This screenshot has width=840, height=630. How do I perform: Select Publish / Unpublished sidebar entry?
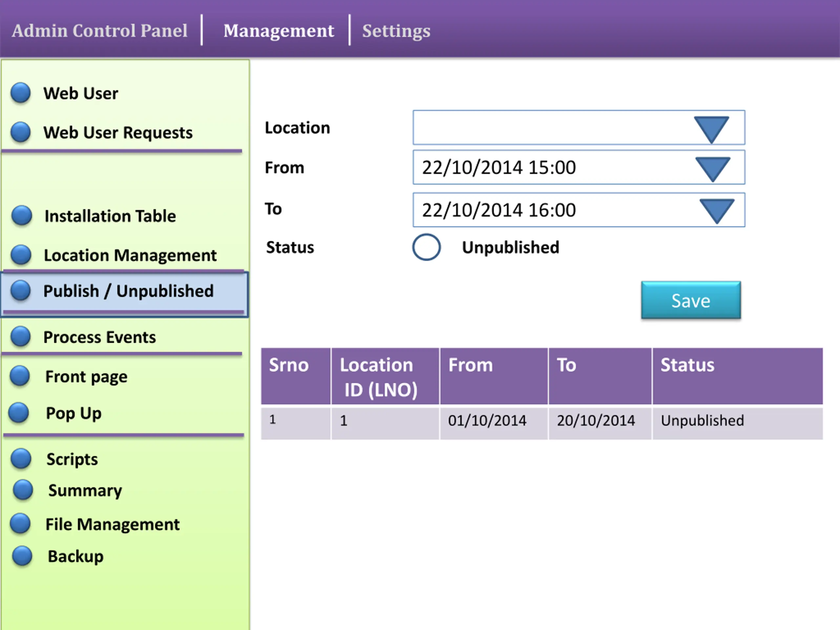[128, 291]
